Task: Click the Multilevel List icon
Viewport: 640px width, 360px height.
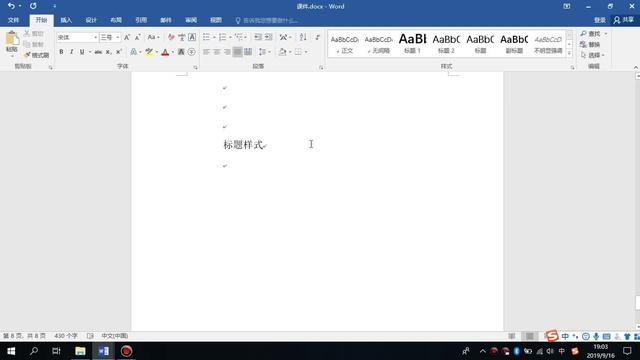Action: (239, 37)
